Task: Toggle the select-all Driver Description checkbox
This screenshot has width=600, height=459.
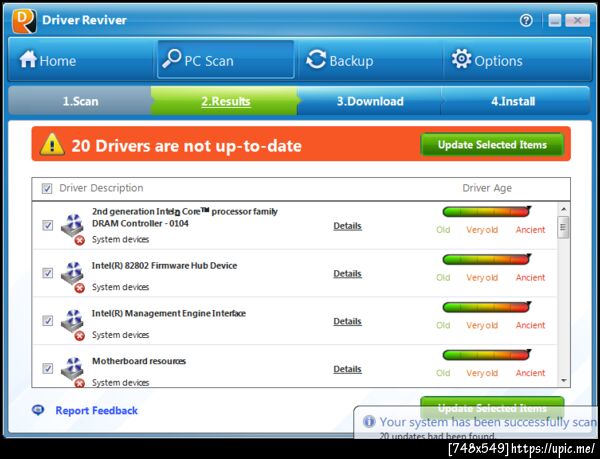Action: tap(47, 188)
